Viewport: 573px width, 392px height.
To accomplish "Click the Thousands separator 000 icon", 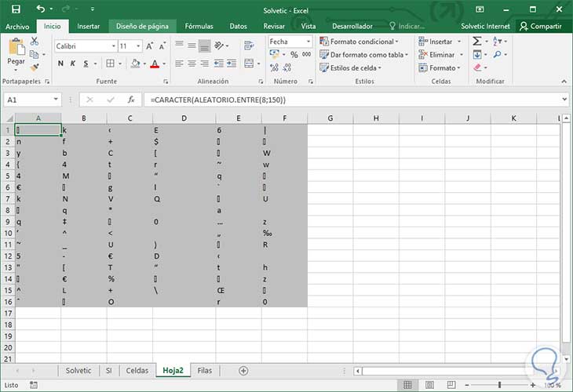I will pos(307,54).
